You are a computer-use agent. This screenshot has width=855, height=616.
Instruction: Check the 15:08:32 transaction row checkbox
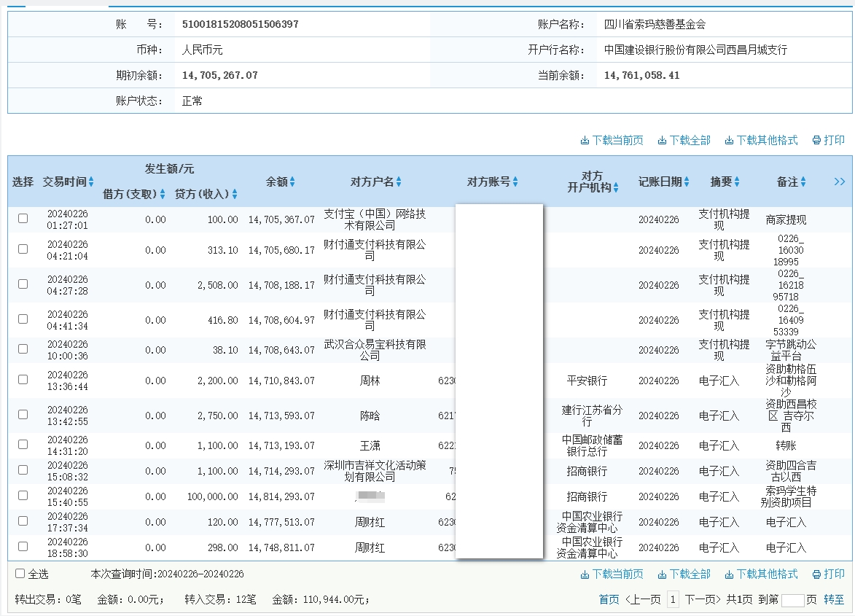coord(23,470)
